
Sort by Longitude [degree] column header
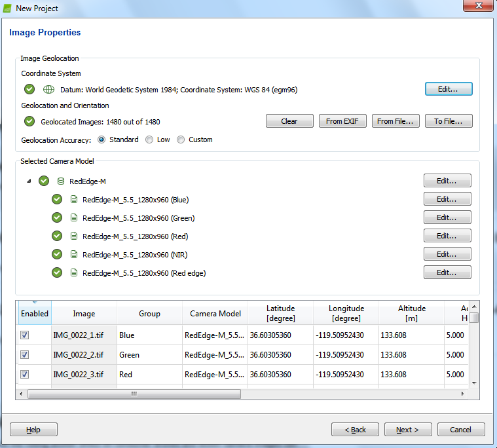tap(346, 313)
